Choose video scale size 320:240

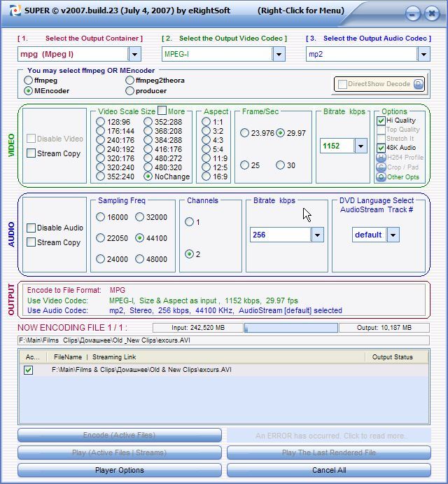pos(100,167)
